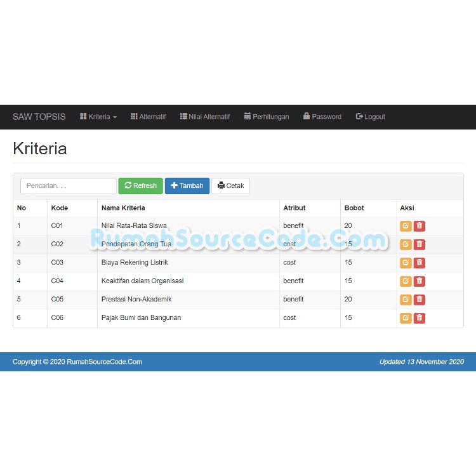This screenshot has height=476, width=476.
Task: Select the Bobot column header
Action: [354, 208]
